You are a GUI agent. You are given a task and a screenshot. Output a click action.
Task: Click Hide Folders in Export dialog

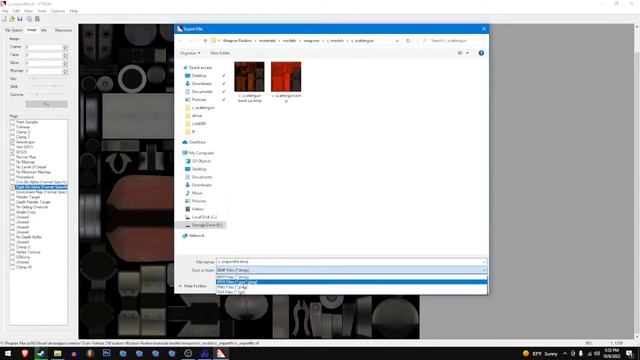pyautogui.click(x=193, y=286)
